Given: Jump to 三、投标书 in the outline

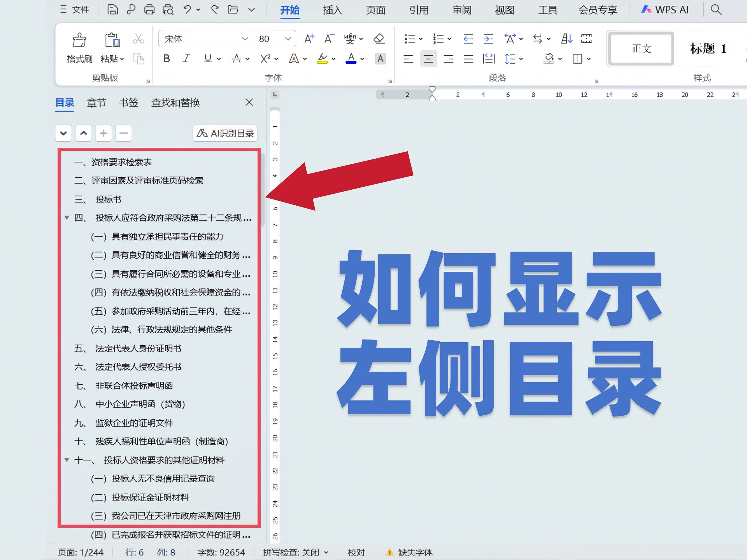Looking at the screenshot, I should (x=98, y=199).
